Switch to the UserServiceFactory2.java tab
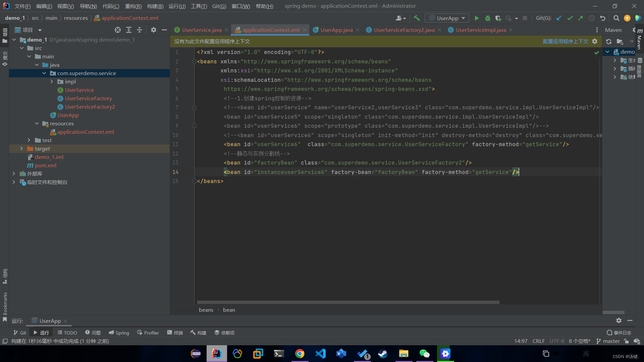This screenshot has width=644, height=362. [404, 30]
